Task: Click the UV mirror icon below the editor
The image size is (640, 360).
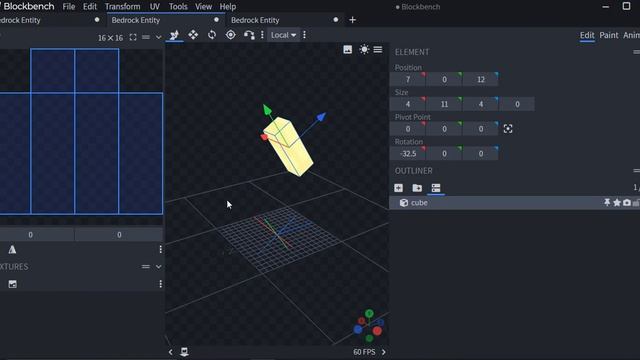Action: click(x=12, y=249)
